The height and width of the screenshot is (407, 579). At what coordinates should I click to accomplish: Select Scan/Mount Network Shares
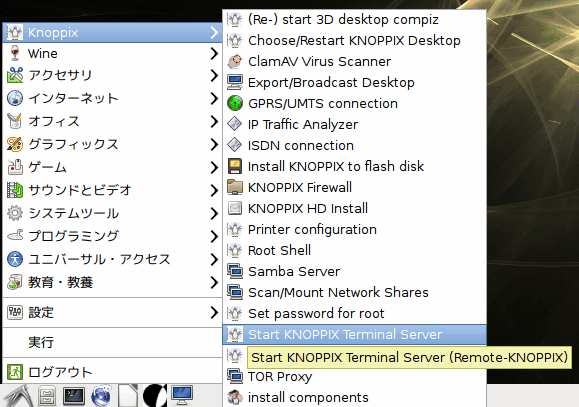[354, 293]
